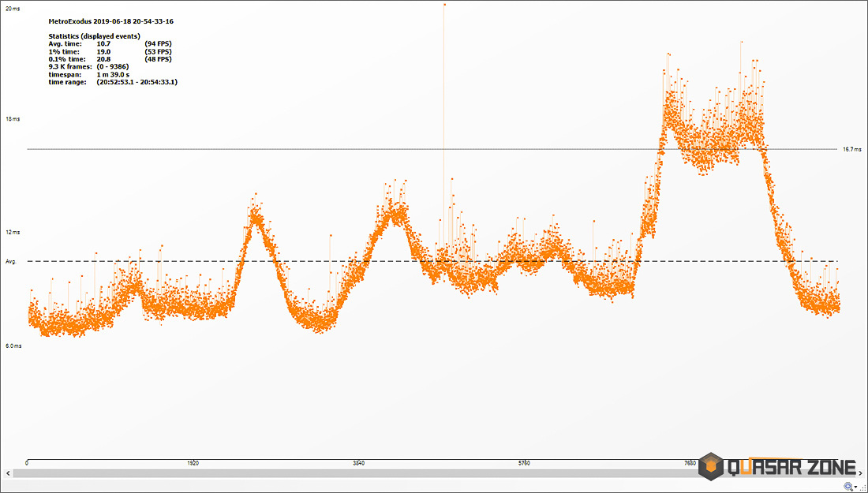Click the '9.3 K frames:' label
This screenshot has height=493, width=868.
tap(70, 67)
